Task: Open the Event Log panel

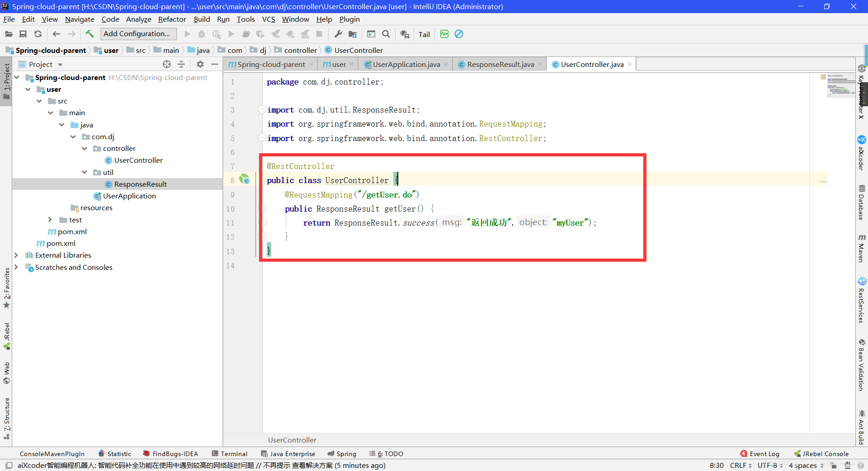Action: pyautogui.click(x=759, y=454)
